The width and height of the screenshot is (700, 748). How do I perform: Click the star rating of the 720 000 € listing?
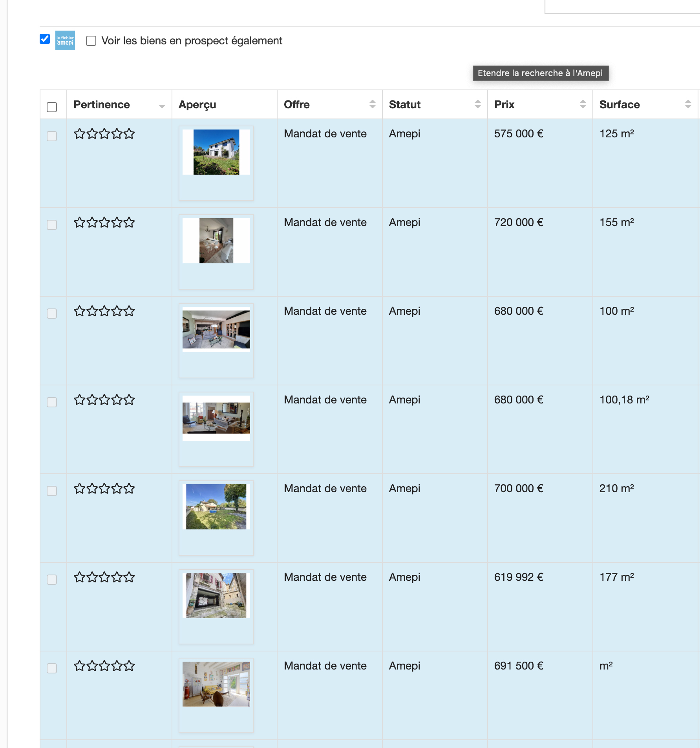tap(104, 223)
